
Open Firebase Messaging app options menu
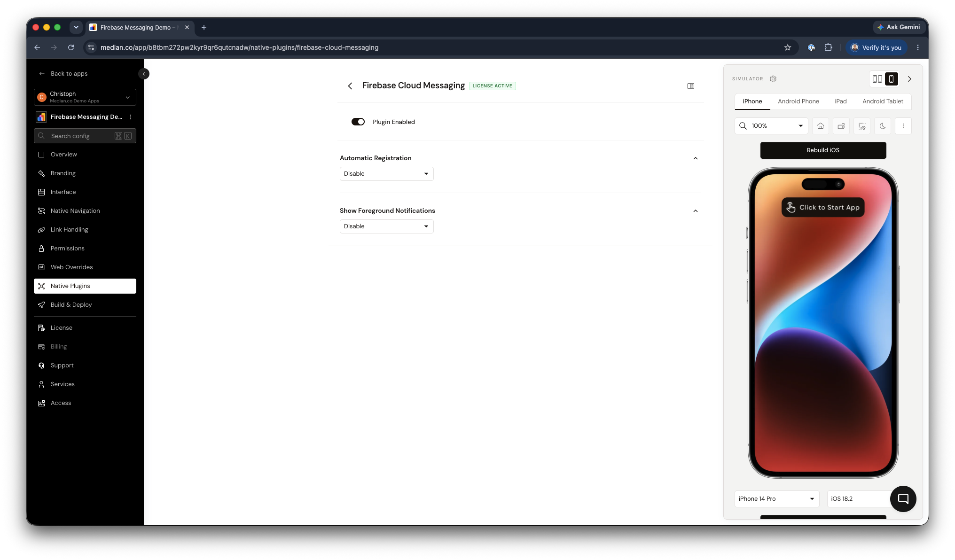(x=131, y=117)
